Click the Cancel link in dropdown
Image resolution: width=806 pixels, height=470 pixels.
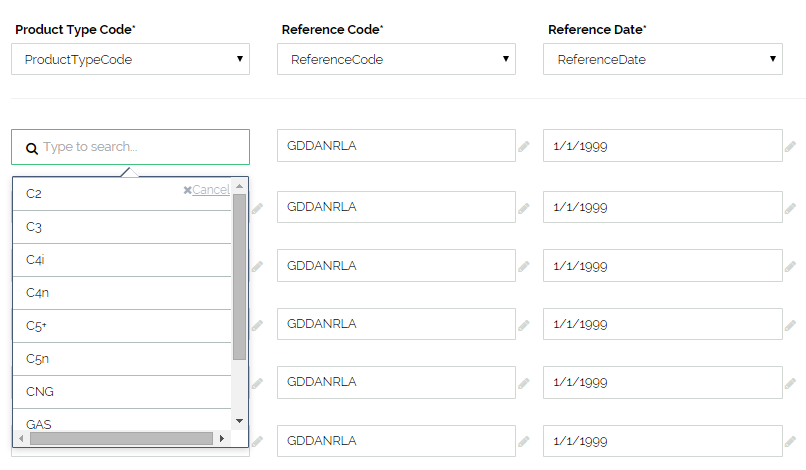pos(211,190)
